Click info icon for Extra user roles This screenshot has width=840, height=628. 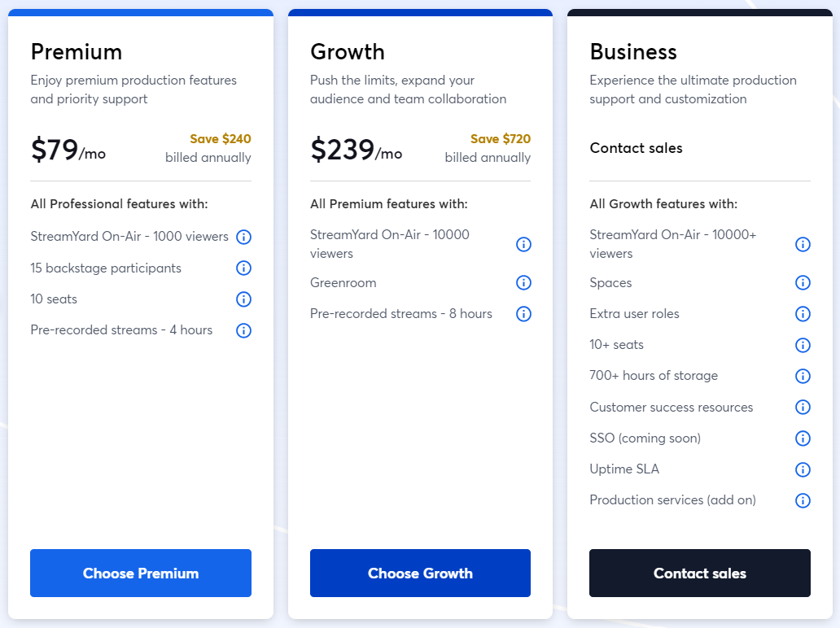(803, 314)
